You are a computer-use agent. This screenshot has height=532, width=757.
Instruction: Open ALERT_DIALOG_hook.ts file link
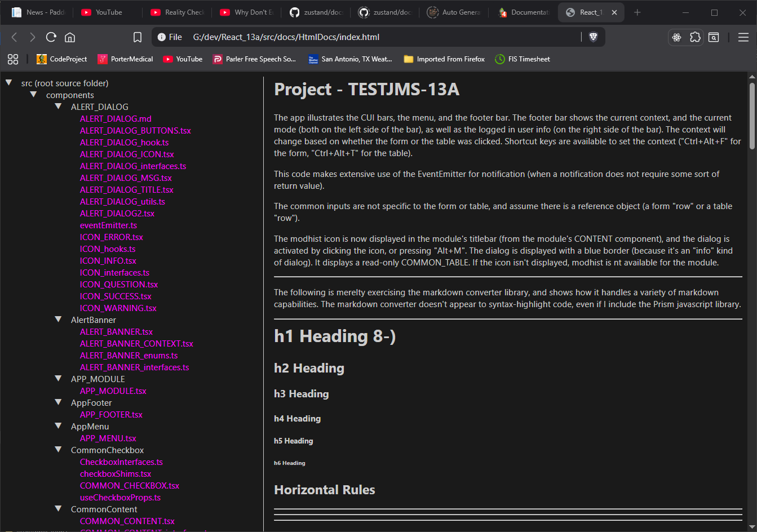tap(125, 143)
